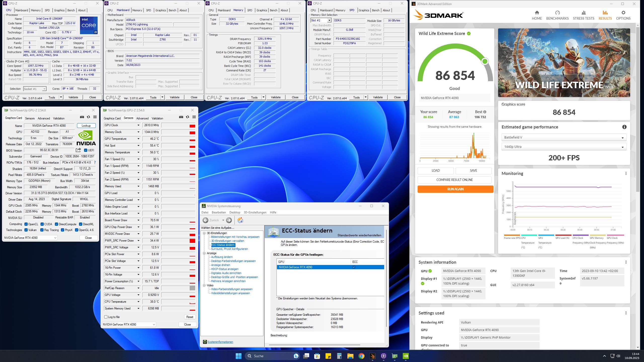Click score distribution chart in 3DMark
Screen dimensions: 644x362
pos(454,147)
